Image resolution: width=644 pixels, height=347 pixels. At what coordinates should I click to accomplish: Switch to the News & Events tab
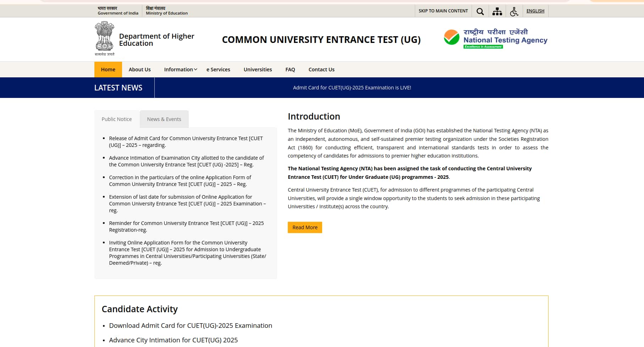click(x=164, y=119)
